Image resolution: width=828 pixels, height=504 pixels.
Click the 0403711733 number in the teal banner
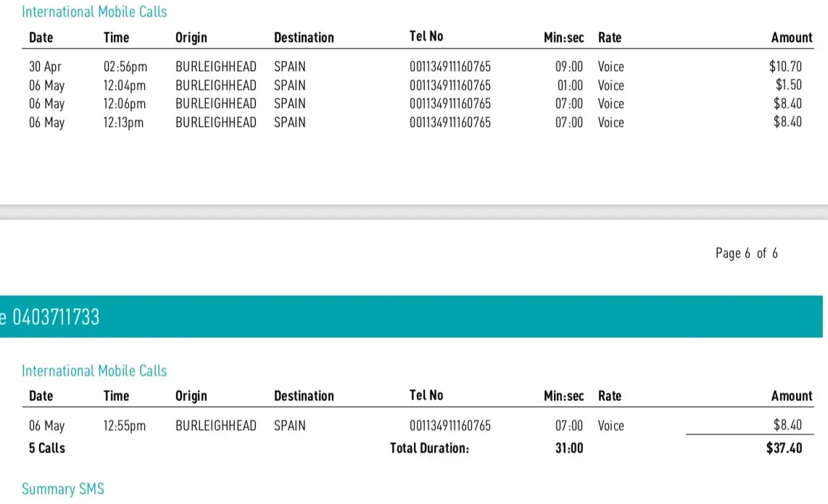tap(57, 317)
